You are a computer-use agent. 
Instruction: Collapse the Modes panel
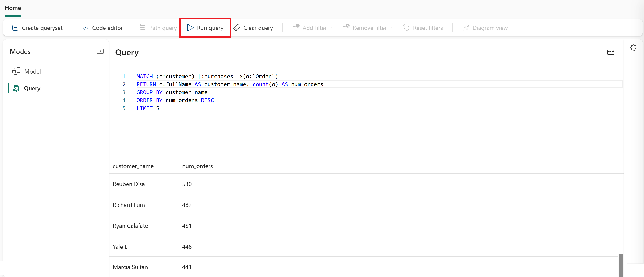coord(100,51)
